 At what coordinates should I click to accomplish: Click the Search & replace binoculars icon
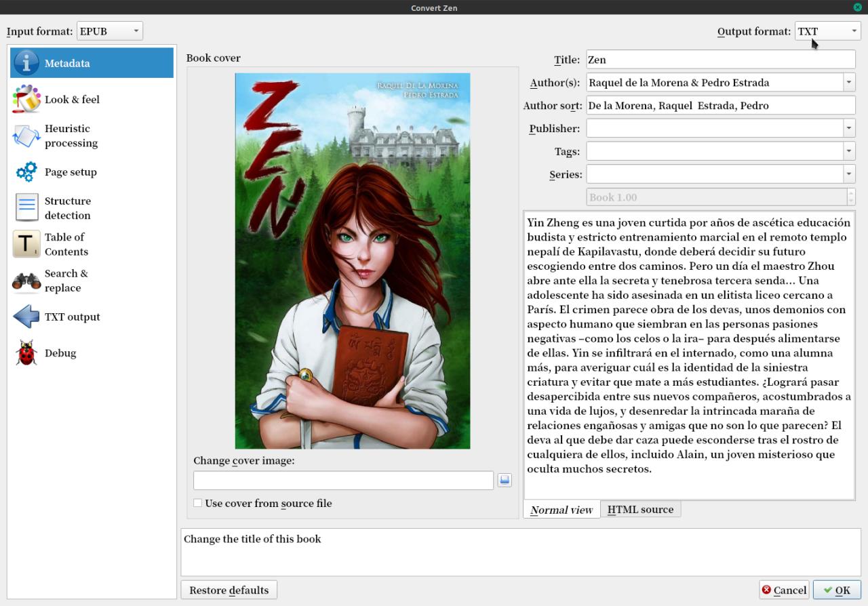tap(26, 281)
